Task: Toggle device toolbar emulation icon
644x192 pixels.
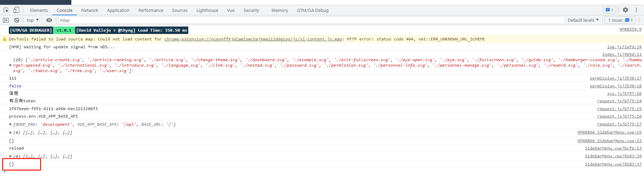Action: click(16, 10)
